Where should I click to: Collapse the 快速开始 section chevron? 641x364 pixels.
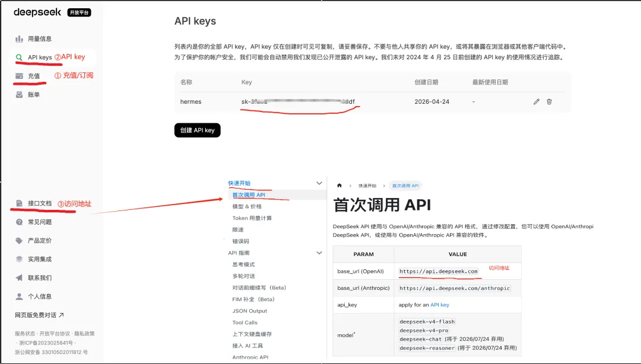click(319, 183)
